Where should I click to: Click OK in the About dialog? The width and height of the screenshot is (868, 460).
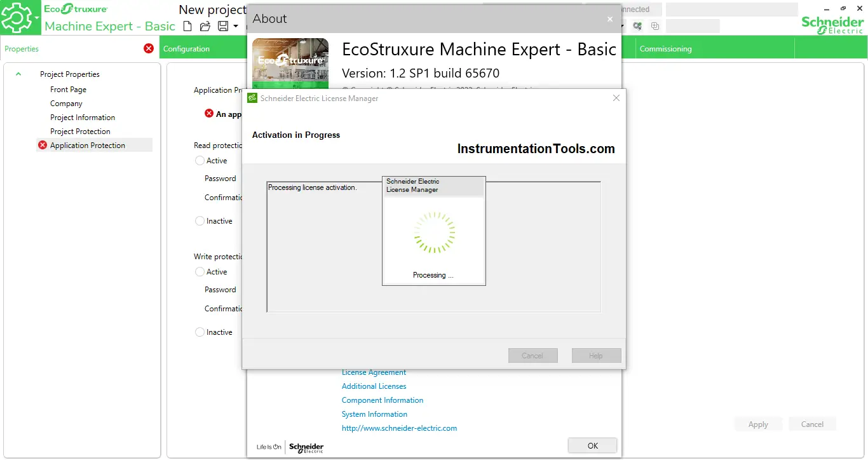pyautogui.click(x=592, y=446)
